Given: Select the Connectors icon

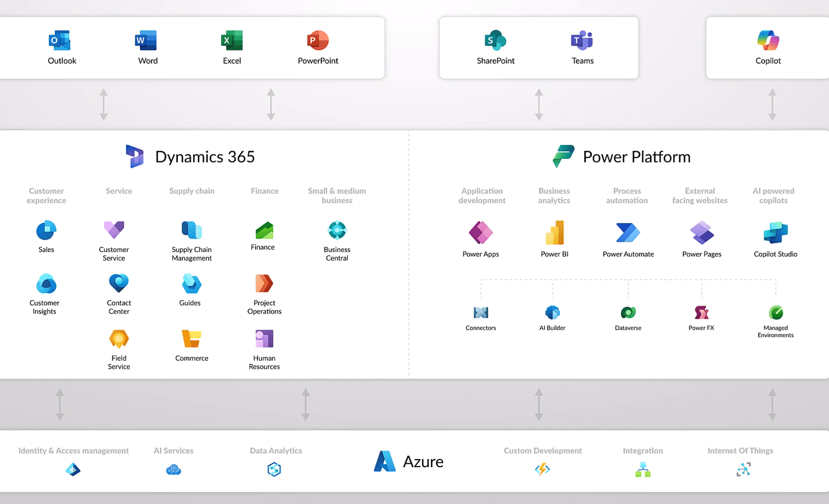Looking at the screenshot, I should pyautogui.click(x=481, y=313).
